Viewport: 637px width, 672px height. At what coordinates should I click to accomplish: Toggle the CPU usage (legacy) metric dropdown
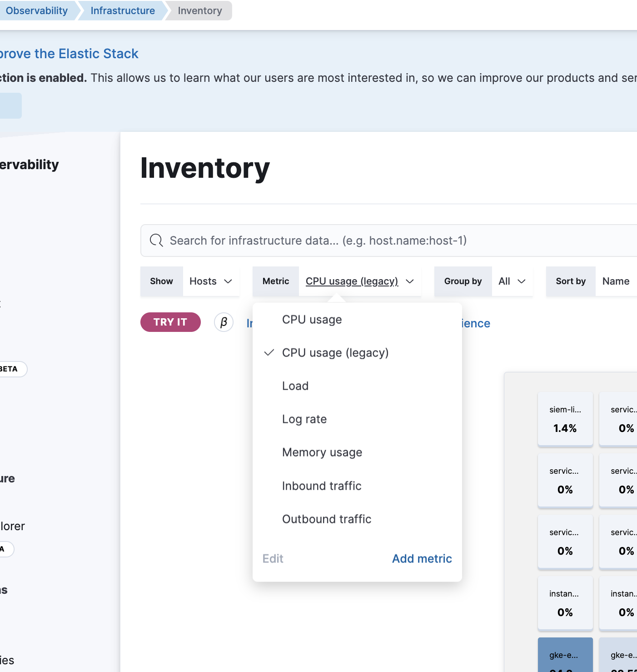(359, 281)
